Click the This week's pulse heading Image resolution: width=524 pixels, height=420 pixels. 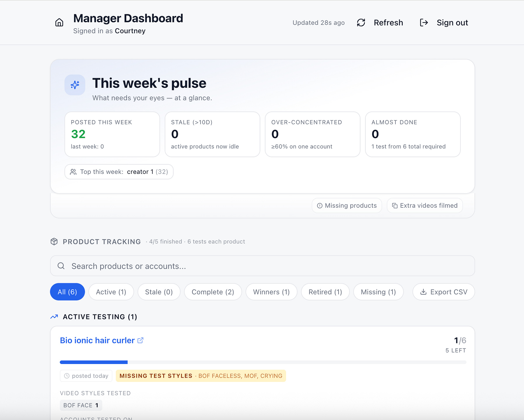[x=149, y=83]
